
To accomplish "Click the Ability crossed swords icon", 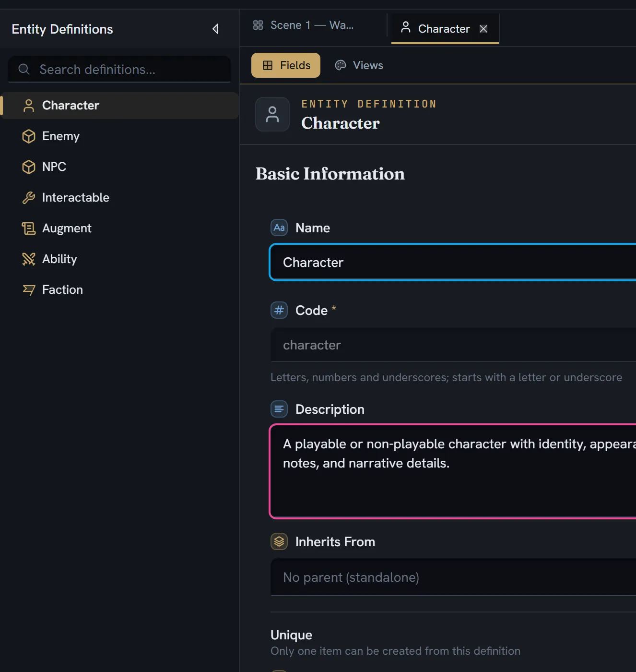I will pyautogui.click(x=29, y=259).
